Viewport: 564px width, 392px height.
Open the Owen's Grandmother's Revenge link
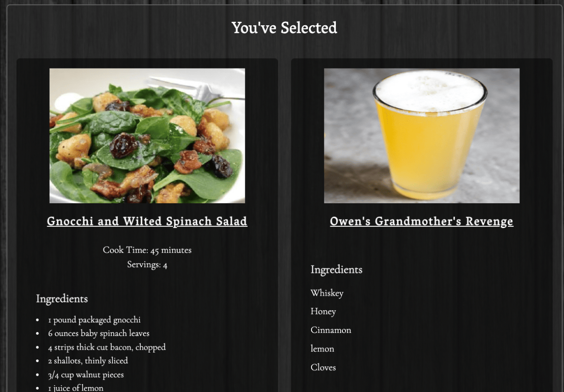pos(422,221)
